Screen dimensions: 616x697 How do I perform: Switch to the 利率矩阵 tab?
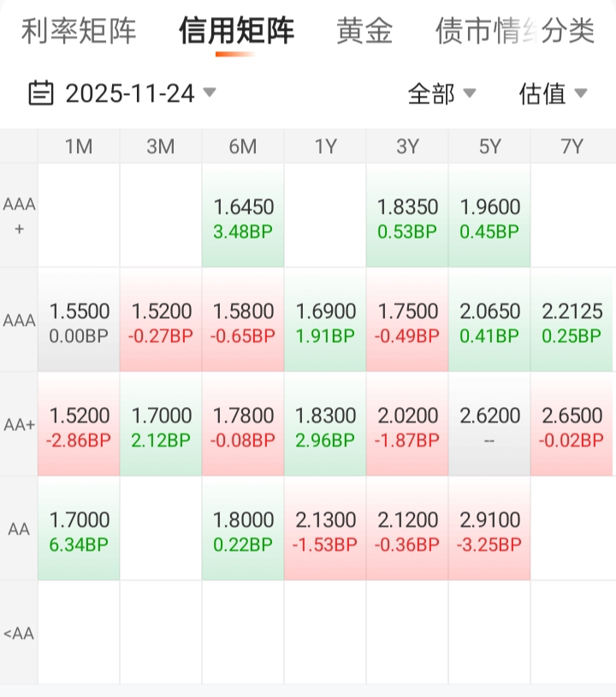pyautogui.click(x=79, y=32)
